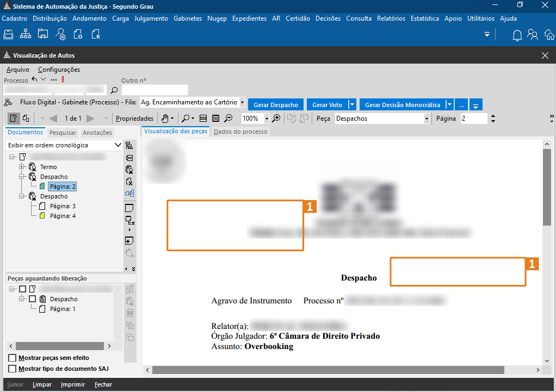Click the Gerar Voto button
556x392 pixels.
click(328, 105)
